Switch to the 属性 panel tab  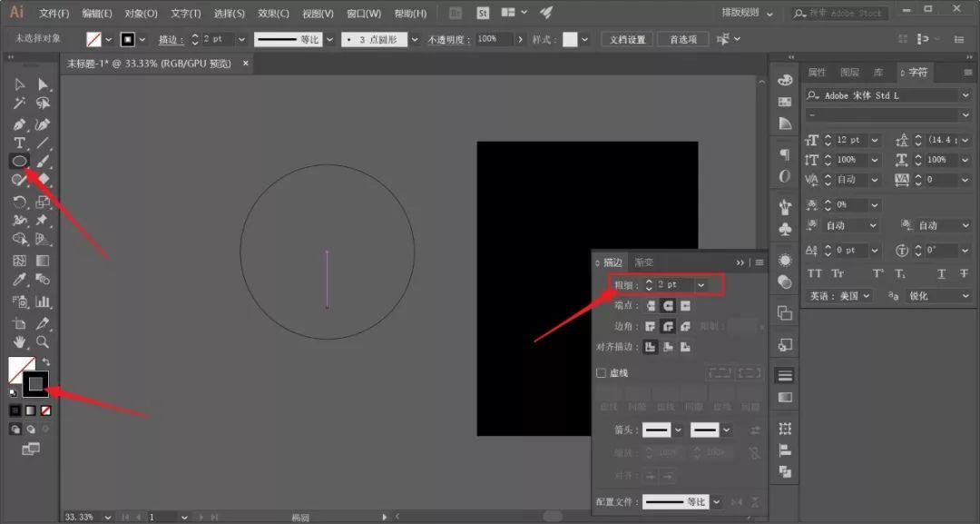(817, 73)
